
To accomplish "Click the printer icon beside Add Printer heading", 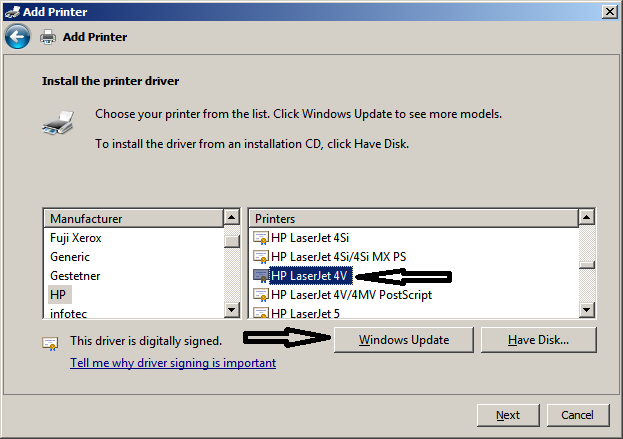I will [x=48, y=37].
